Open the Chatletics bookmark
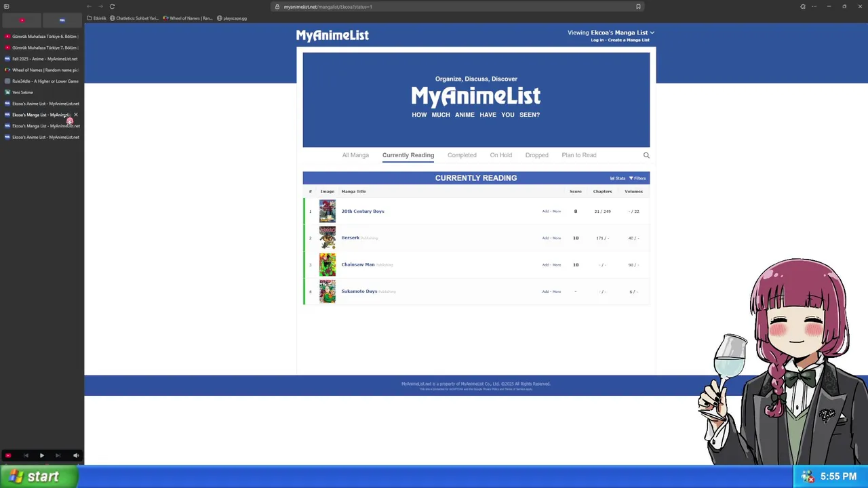Screen dimensions: 868x488 134,18
